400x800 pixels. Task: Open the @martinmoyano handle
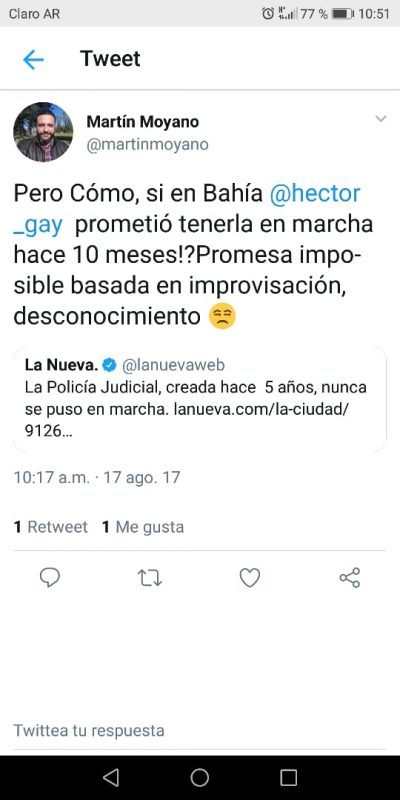pyautogui.click(x=147, y=145)
